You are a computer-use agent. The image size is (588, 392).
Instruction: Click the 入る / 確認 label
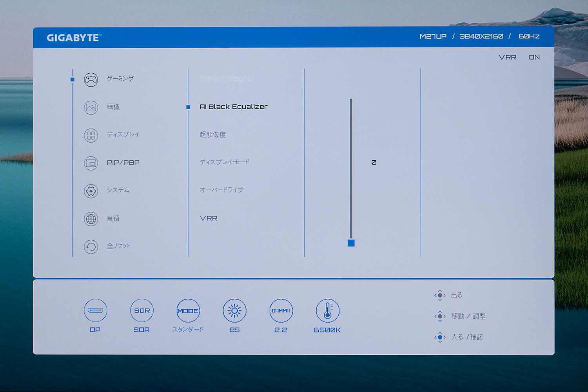tap(467, 337)
